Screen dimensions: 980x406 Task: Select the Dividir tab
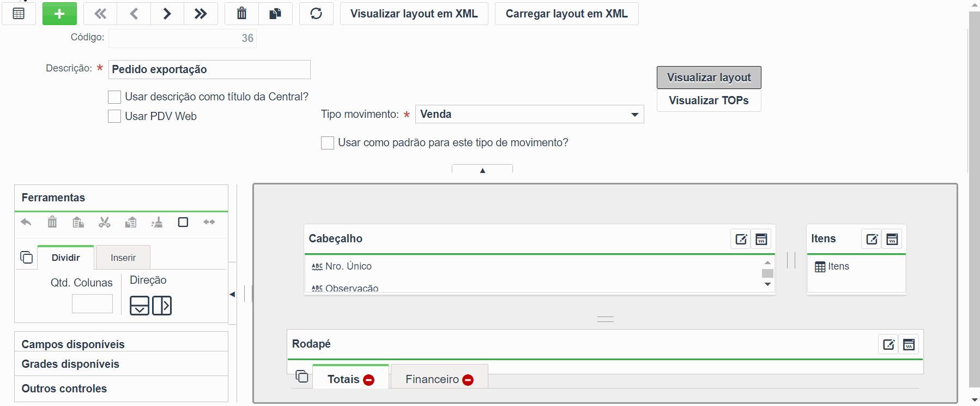click(x=66, y=258)
